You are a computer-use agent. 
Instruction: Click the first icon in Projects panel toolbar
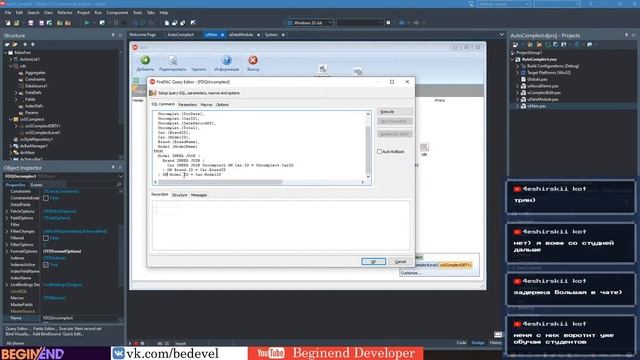click(x=515, y=44)
